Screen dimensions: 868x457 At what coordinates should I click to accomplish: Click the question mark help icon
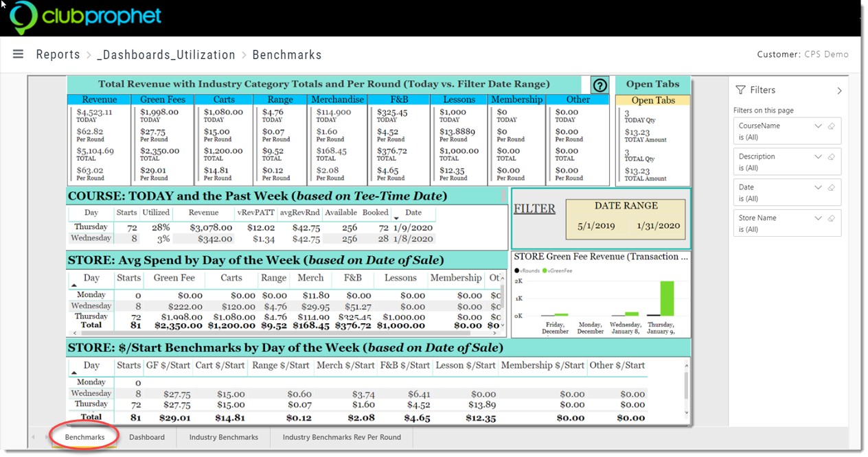click(x=600, y=85)
